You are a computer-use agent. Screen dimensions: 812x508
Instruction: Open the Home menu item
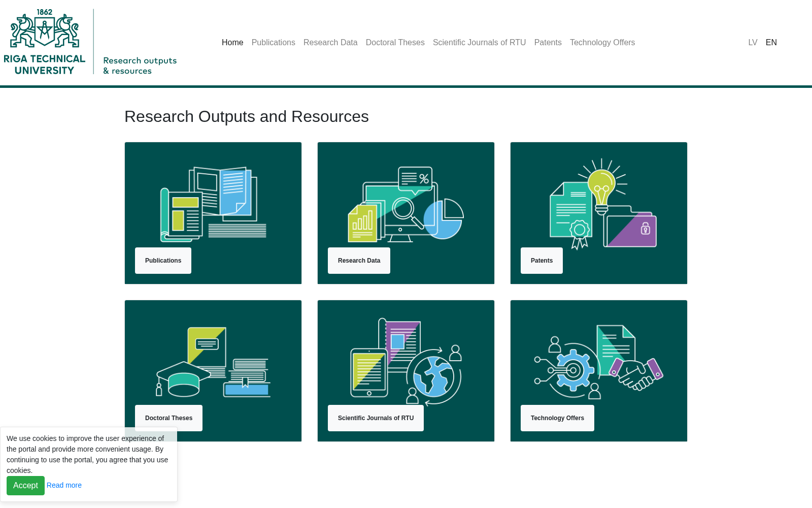click(232, 43)
